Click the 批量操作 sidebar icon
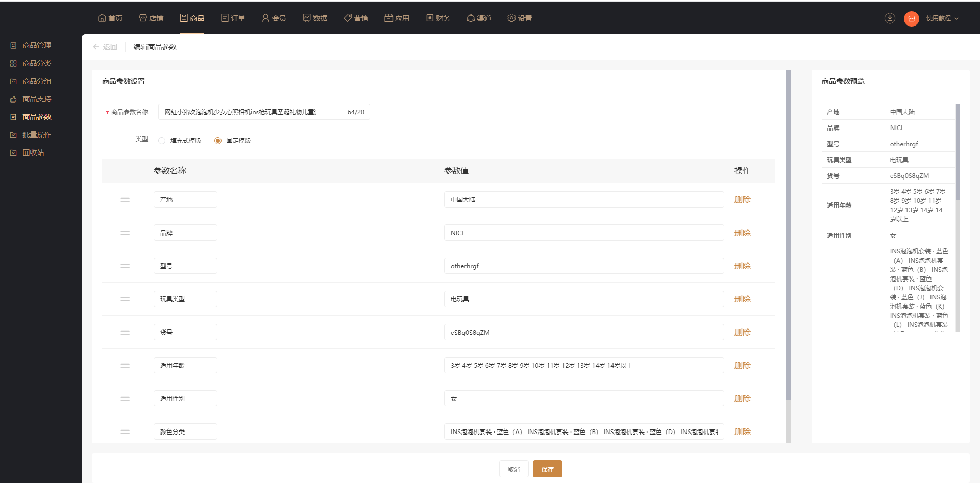980x483 pixels. 13,135
